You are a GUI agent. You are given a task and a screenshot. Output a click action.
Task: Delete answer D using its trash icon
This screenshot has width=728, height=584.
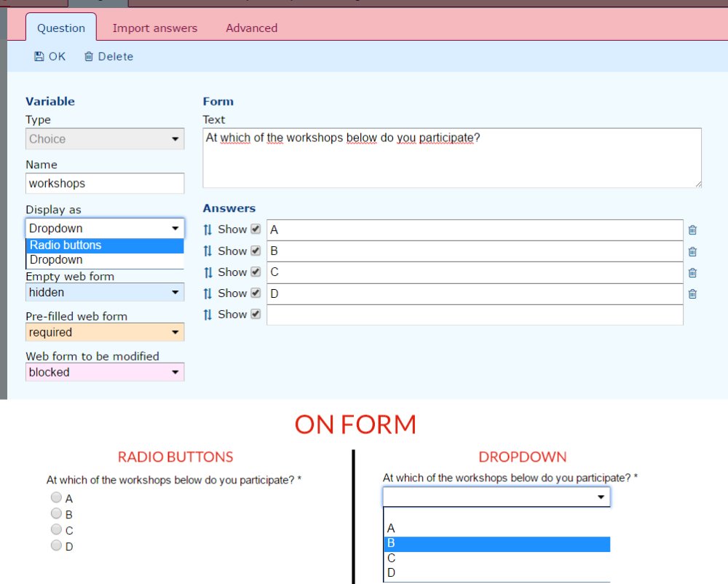coord(692,294)
